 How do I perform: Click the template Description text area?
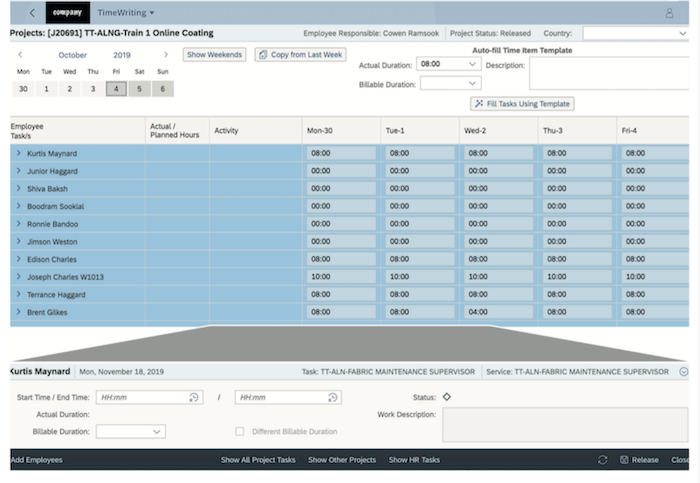click(x=609, y=73)
